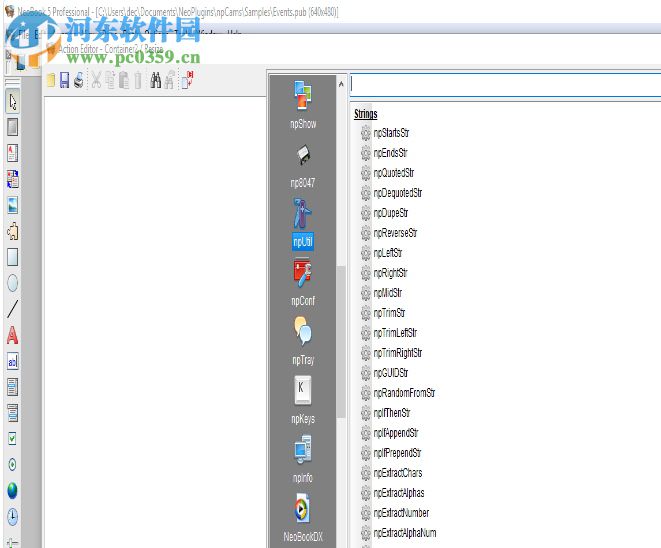Viewport: 661px width, 548px height.
Task: Open the npConf plugin icon
Action: coord(303,273)
